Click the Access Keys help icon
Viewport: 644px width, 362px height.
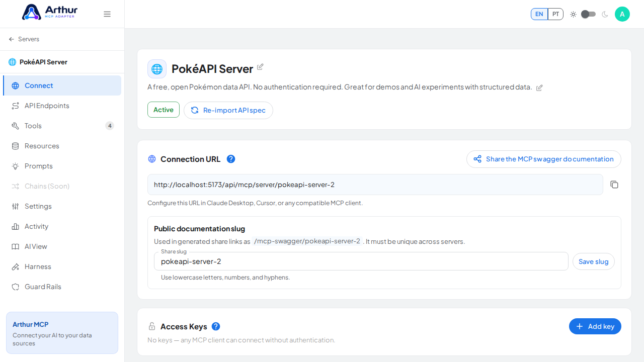(x=216, y=326)
